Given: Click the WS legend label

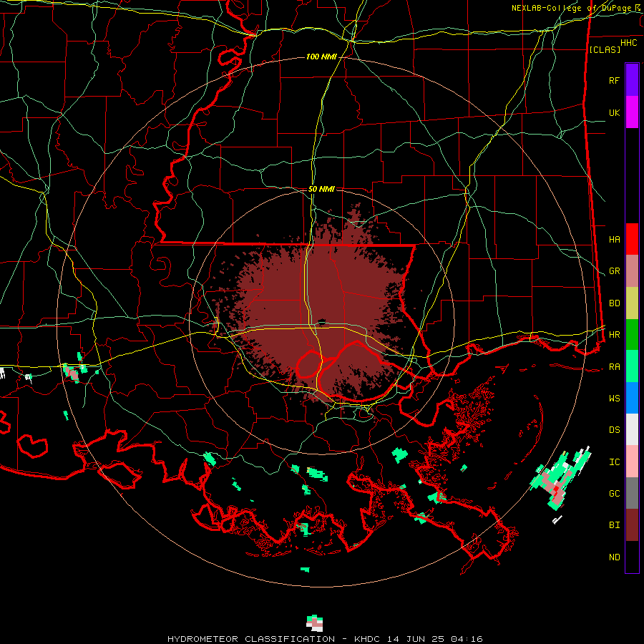Looking at the screenshot, I should pyautogui.click(x=614, y=399).
